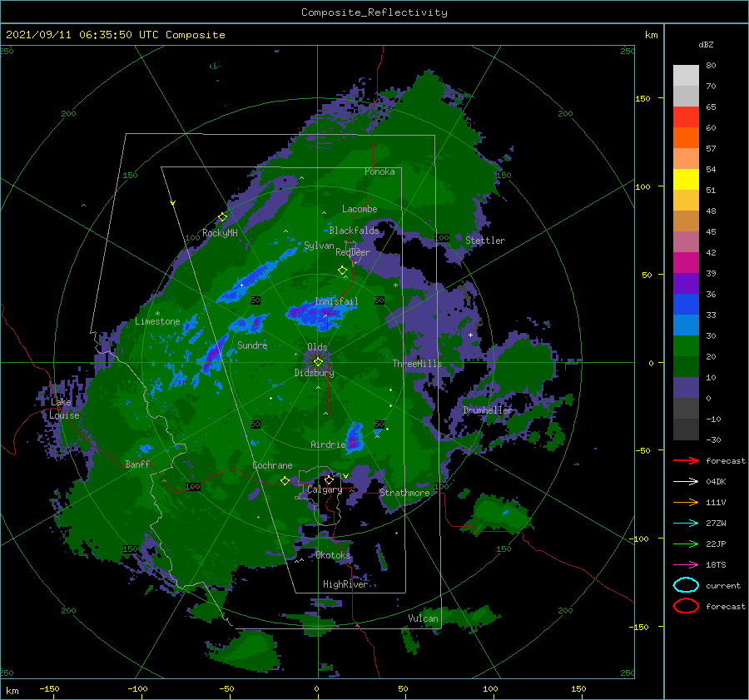
Task: Click the Sylvan label
Action: point(319,246)
